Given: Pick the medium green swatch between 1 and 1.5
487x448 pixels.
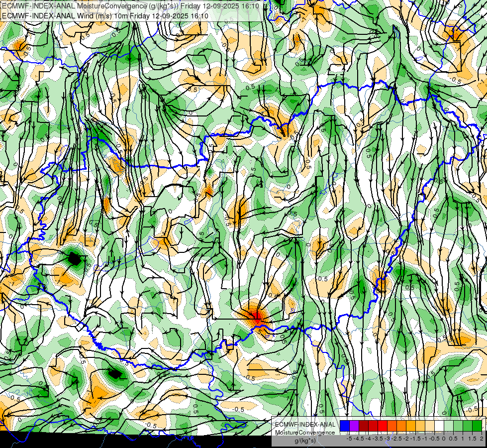Looking at the screenshot, I should pos(468,426).
